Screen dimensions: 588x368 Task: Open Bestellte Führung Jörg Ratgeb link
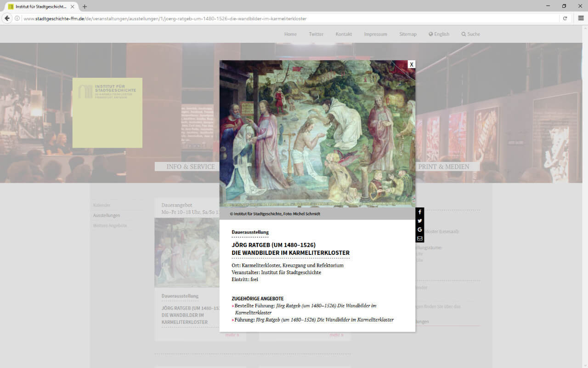[305, 309]
